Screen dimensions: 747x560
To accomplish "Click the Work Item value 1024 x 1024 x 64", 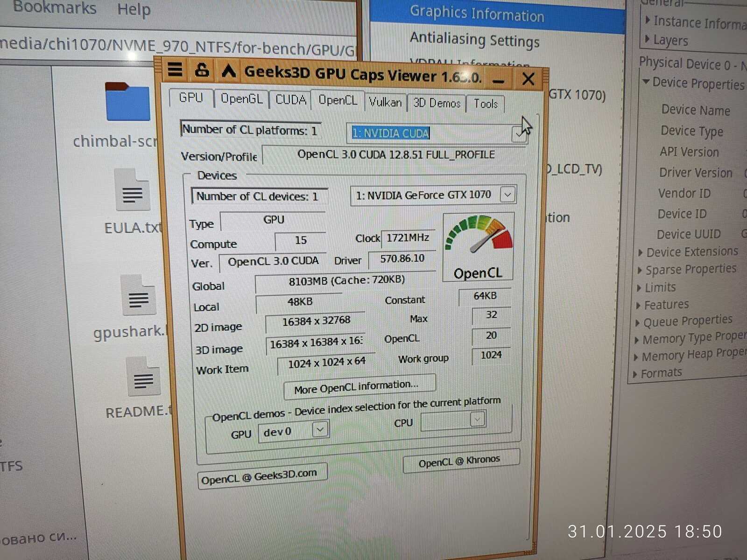I will 326,363.
